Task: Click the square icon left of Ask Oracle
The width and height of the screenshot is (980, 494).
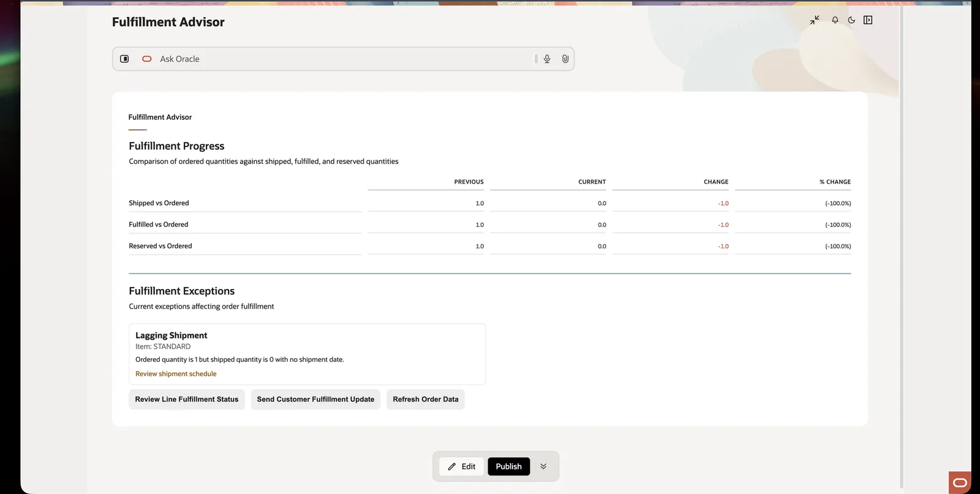Action: 124,59
